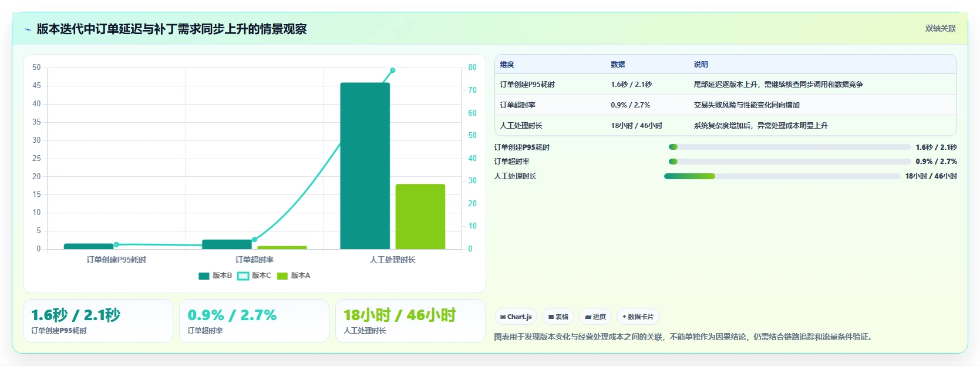Click the 订单超时率 progress row label
The width and height of the screenshot is (980, 366).
[511, 162]
